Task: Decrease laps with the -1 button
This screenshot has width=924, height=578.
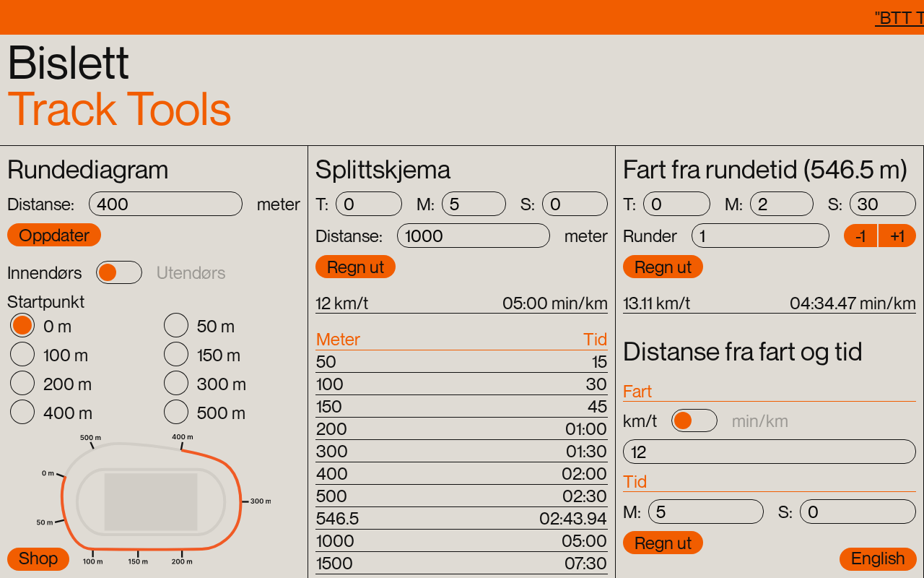Action: [x=860, y=236]
